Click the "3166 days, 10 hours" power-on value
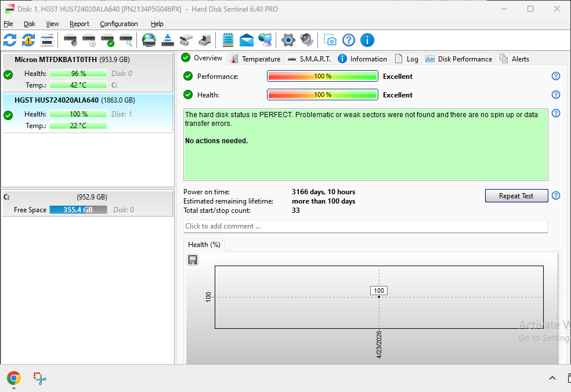 coord(323,192)
